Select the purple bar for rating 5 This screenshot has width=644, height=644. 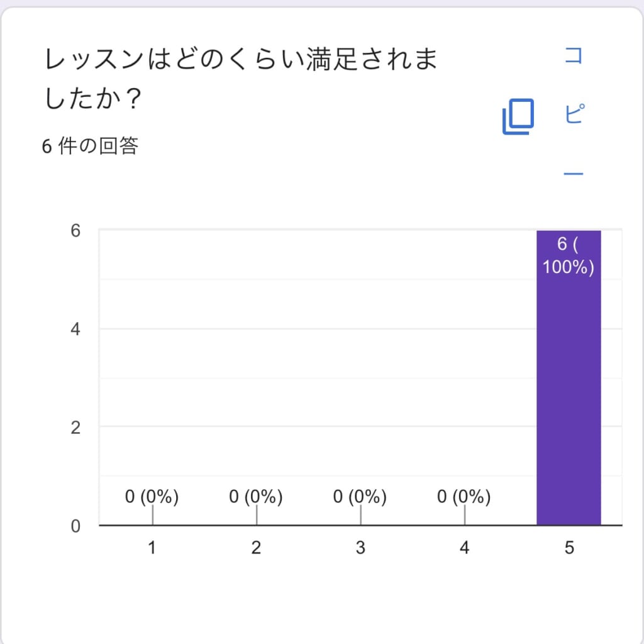click(569, 377)
